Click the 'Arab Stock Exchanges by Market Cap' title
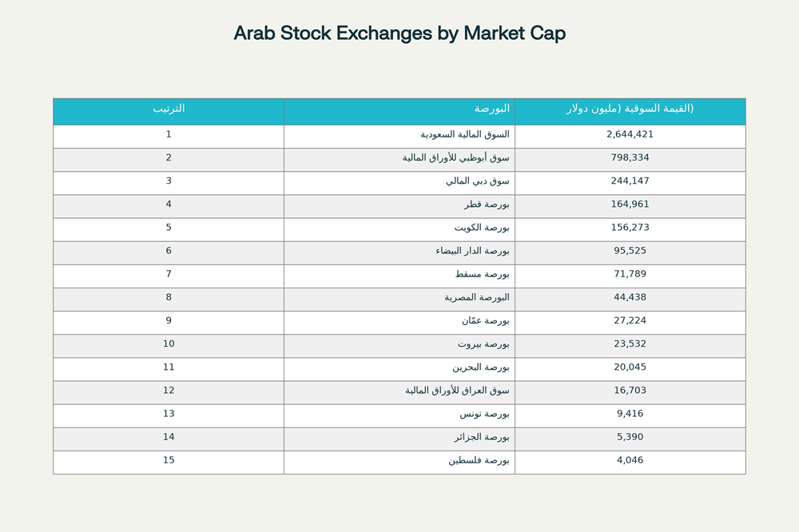Image resolution: width=799 pixels, height=532 pixels. pyautogui.click(x=399, y=34)
